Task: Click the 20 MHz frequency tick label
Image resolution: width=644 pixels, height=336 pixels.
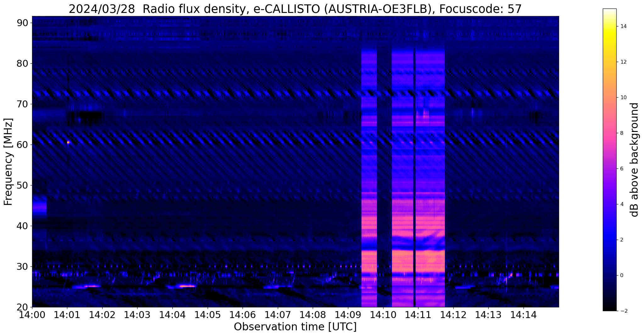Action: 22,307
